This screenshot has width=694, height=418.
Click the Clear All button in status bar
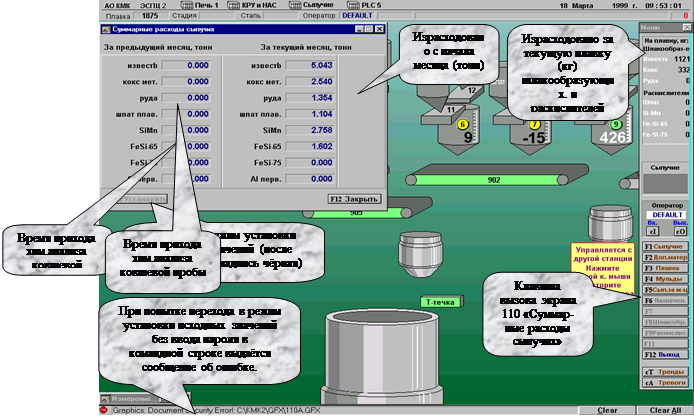pos(665,411)
